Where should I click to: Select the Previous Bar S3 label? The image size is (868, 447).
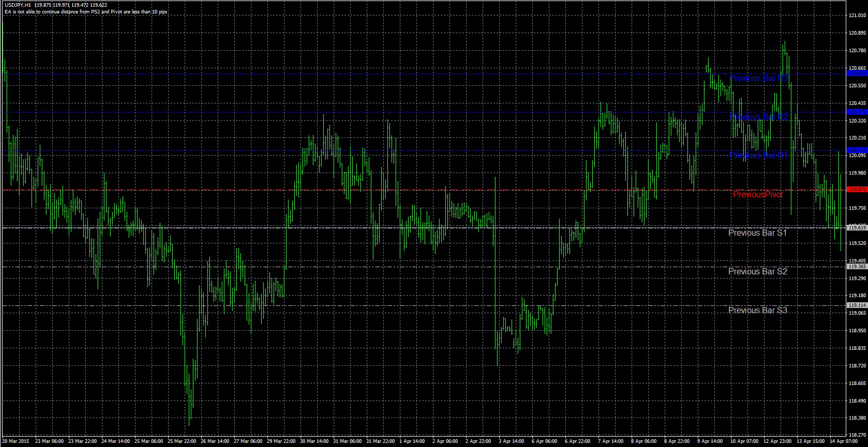tap(758, 310)
